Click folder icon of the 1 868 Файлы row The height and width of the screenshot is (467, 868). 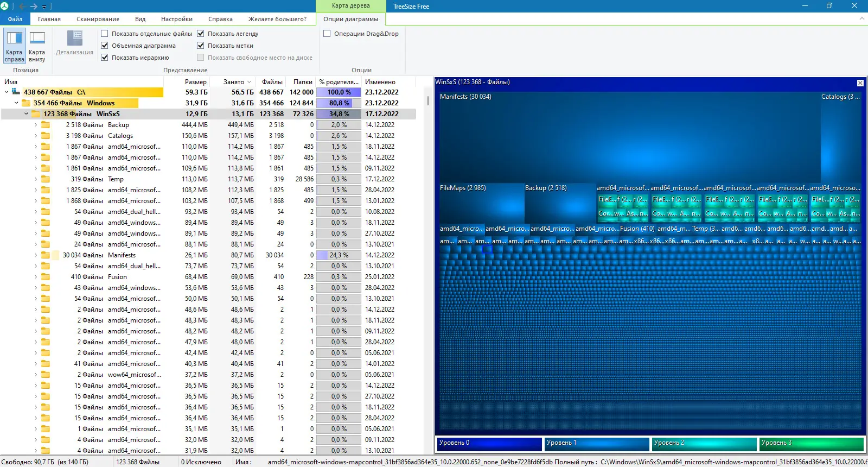click(x=46, y=201)
